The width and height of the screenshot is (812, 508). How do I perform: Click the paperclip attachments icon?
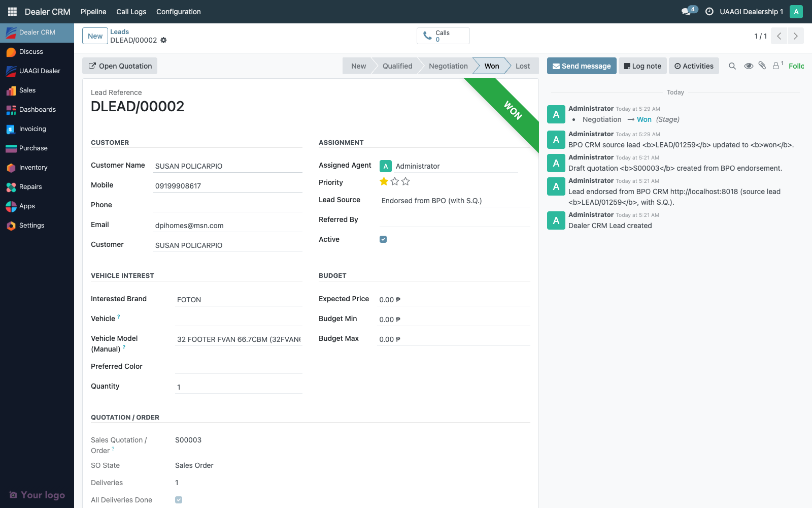(762, 66)
